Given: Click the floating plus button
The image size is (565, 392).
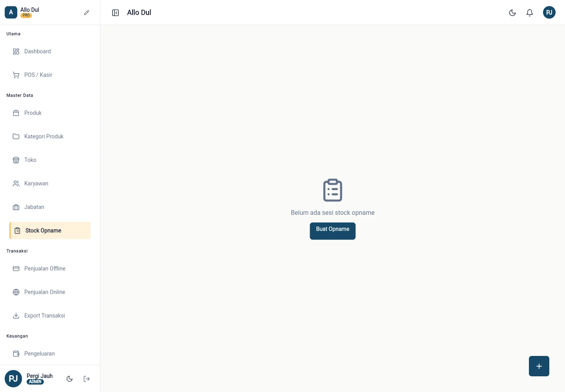Looking at the screenshot, I should pyautogui.click(x=539, y=366).
